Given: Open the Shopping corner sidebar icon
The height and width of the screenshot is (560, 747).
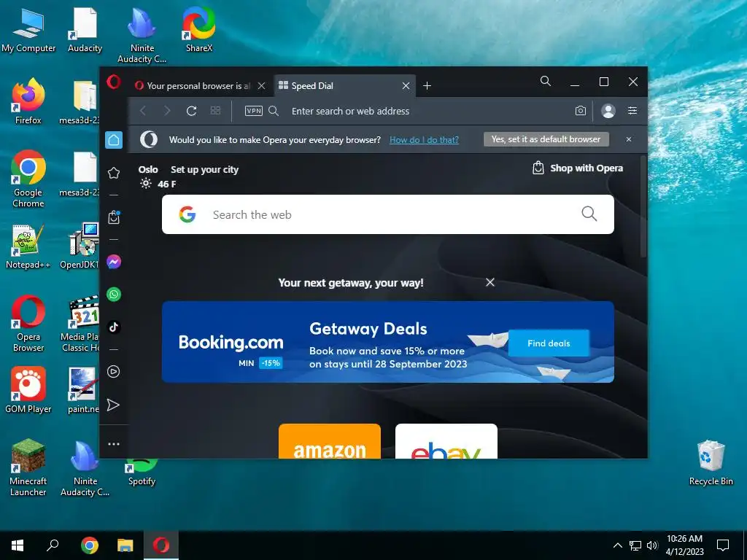Looking at the screenshot, I should point(114,217).
